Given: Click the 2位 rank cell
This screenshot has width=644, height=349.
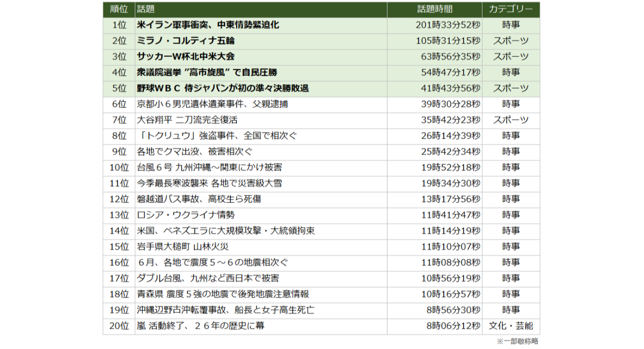Looking at the screenshot, I should click(x=119, y=41).
